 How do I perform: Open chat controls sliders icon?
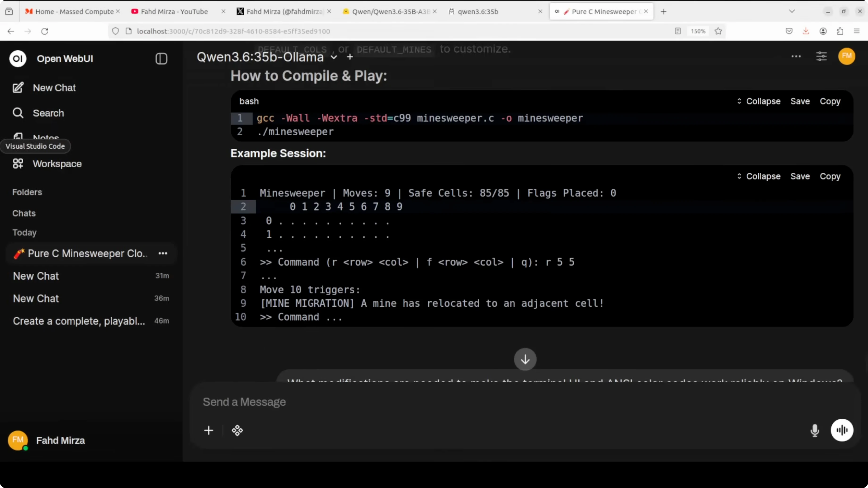coord(821,56)
